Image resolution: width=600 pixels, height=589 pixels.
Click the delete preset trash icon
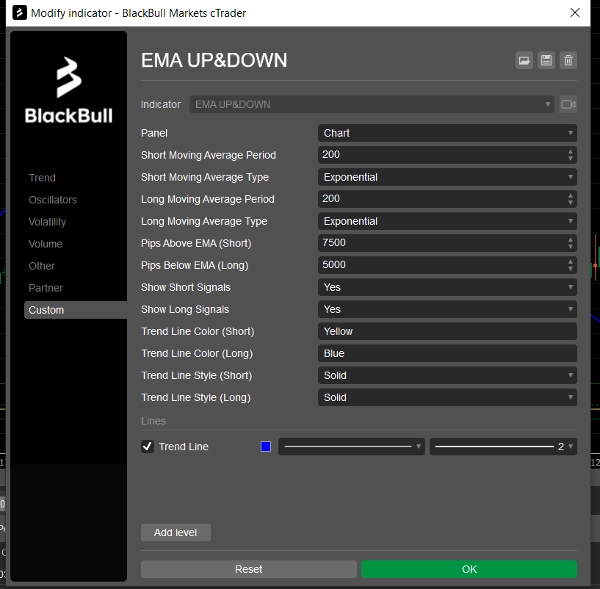coord(568,61)
